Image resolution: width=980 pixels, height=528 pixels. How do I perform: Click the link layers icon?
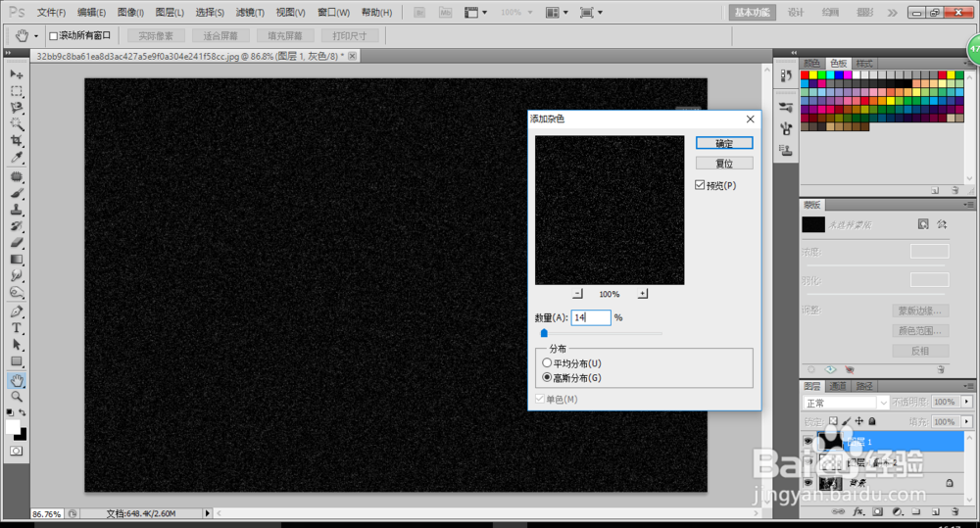pos(839,511)
